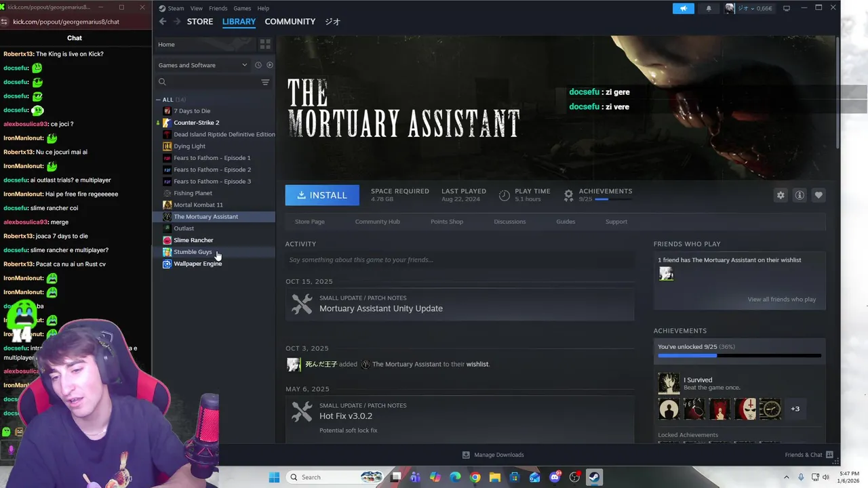Select Slime Rancher in the library
The width and height of the screenshot is (868, 488).
pos(193,240)
